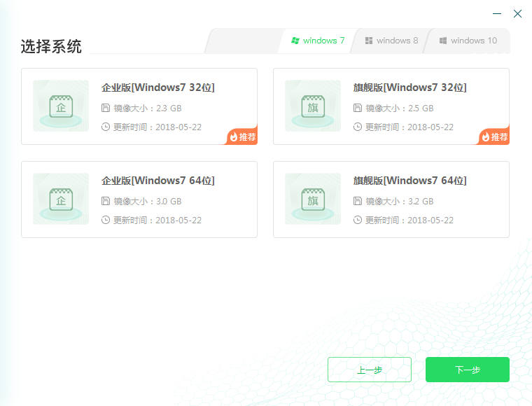Click the title 企业版[Windows7 64位]
Image resolution: width=532 pixels, height=406 pixels.
(158, 181)
